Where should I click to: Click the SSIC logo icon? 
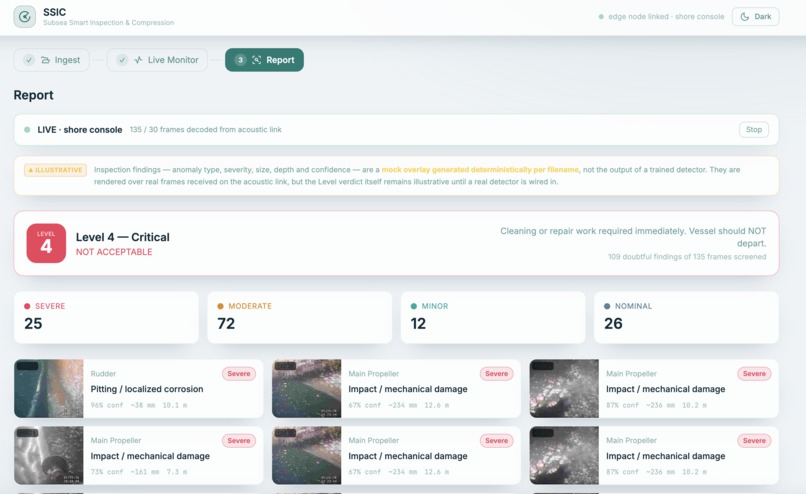tap(24, 16)
